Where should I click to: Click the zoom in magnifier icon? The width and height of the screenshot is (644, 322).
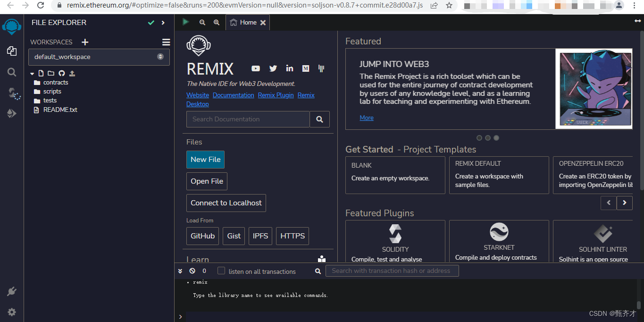pos(217,23)
